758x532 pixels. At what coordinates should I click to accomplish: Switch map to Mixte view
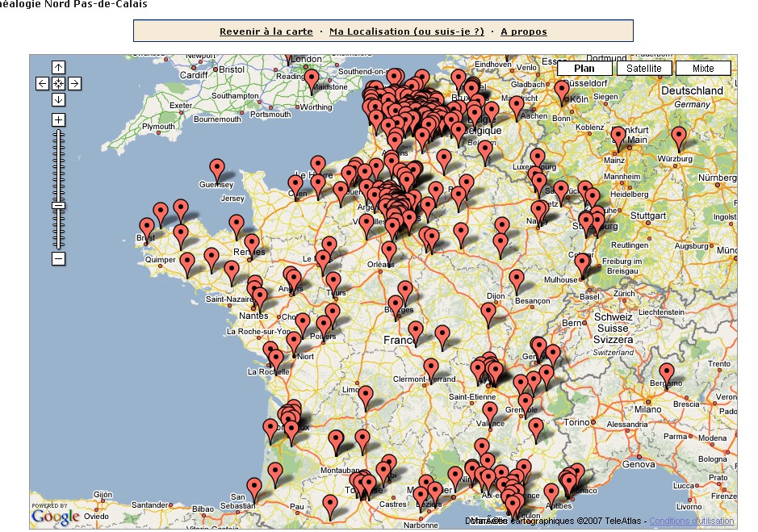click(x=702, y=69)
